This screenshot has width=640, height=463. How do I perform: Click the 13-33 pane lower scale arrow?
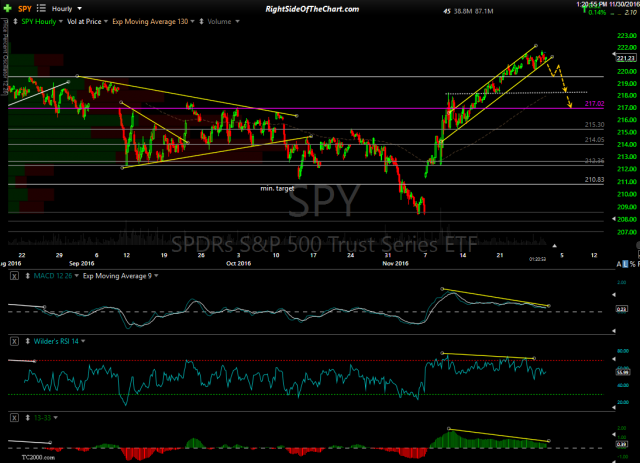[x=614, y=460]
